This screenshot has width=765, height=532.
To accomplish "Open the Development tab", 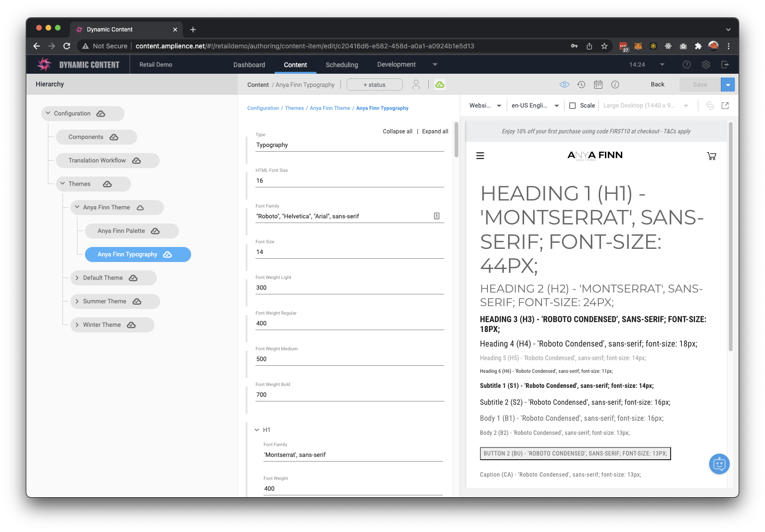I will pos(396,64).
